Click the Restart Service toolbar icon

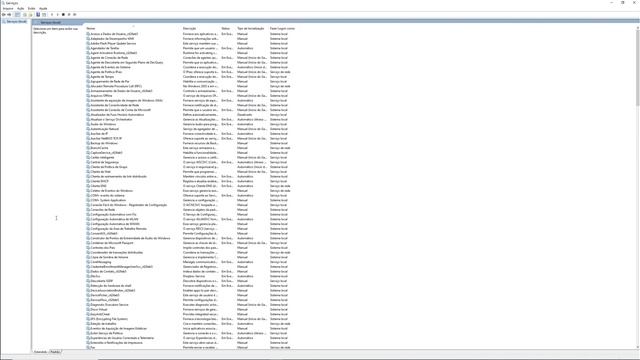pos(75,14)
